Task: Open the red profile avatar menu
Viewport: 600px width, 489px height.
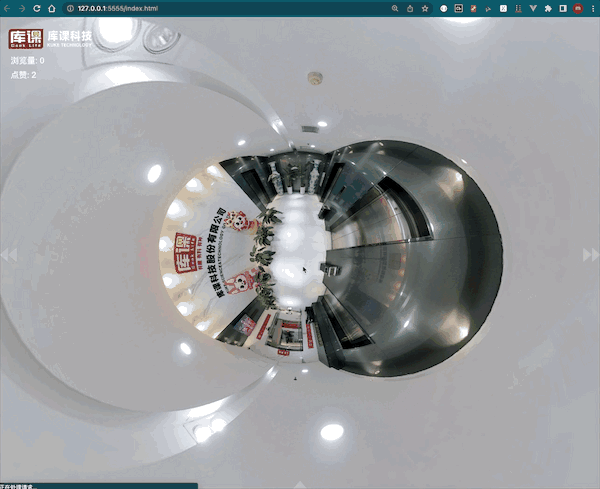Action: coord(578,8)
